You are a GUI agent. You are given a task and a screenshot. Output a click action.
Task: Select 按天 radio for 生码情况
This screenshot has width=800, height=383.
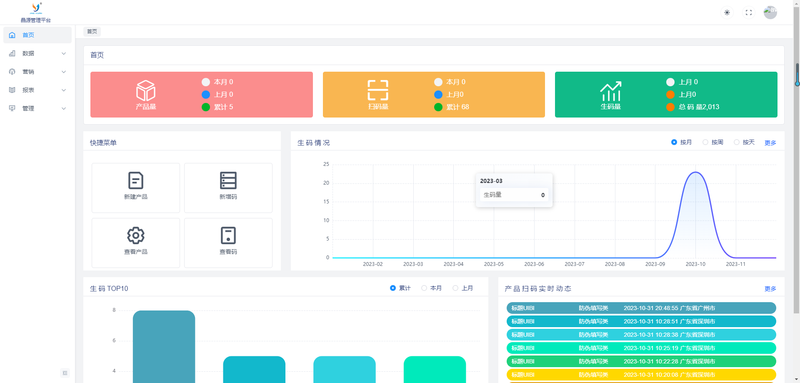(x=744, y=142)
